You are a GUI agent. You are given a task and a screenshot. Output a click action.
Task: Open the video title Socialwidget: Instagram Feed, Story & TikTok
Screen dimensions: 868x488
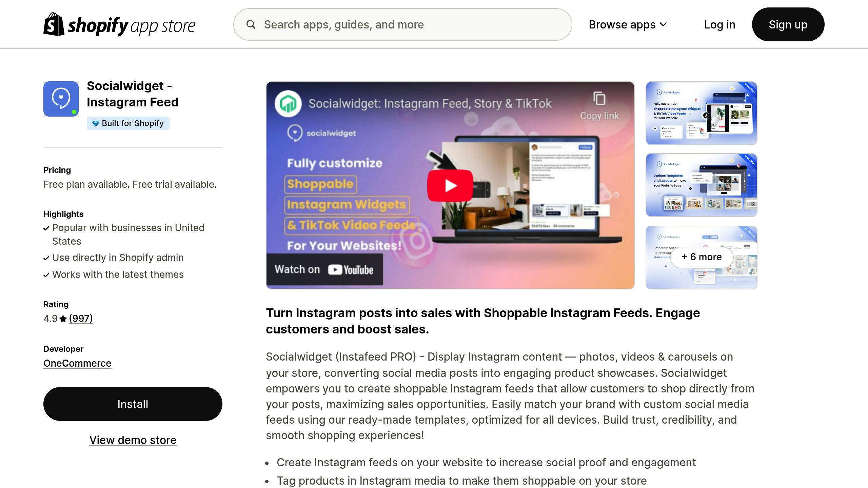430,103
